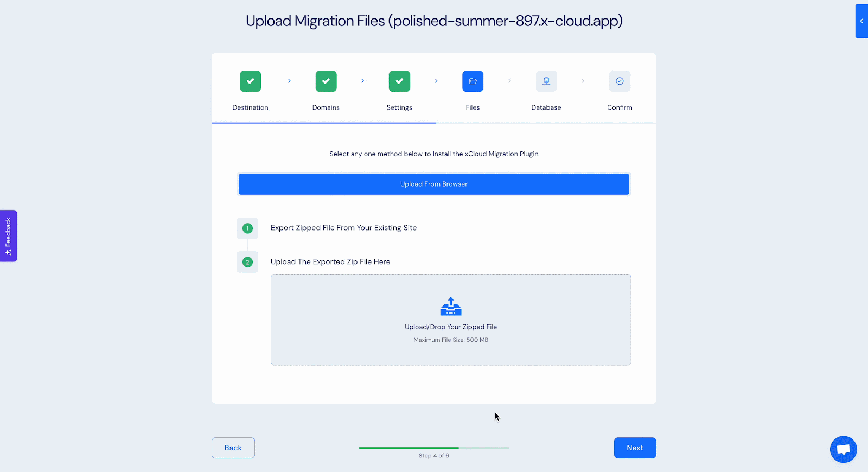Expand the blue side panel chevron
Screen dimensions: 868x472
861,21
